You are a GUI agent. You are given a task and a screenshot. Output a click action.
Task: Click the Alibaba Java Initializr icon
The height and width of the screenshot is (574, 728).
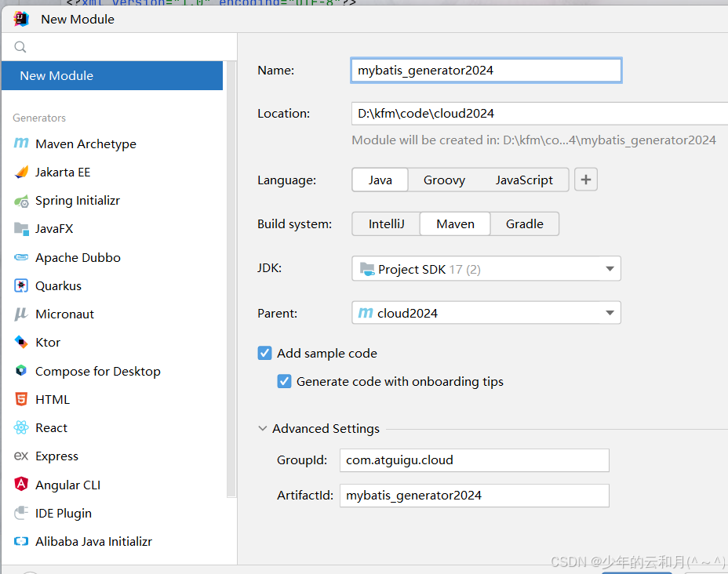point(21,541)
